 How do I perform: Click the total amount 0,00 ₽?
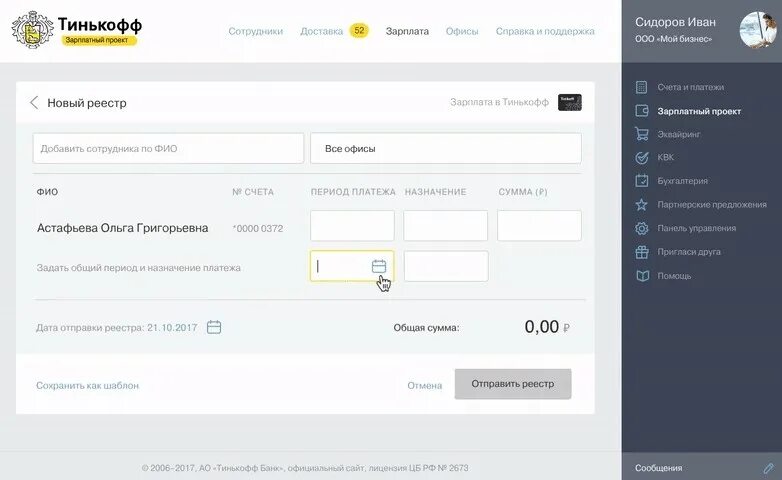tap(547, 327)
